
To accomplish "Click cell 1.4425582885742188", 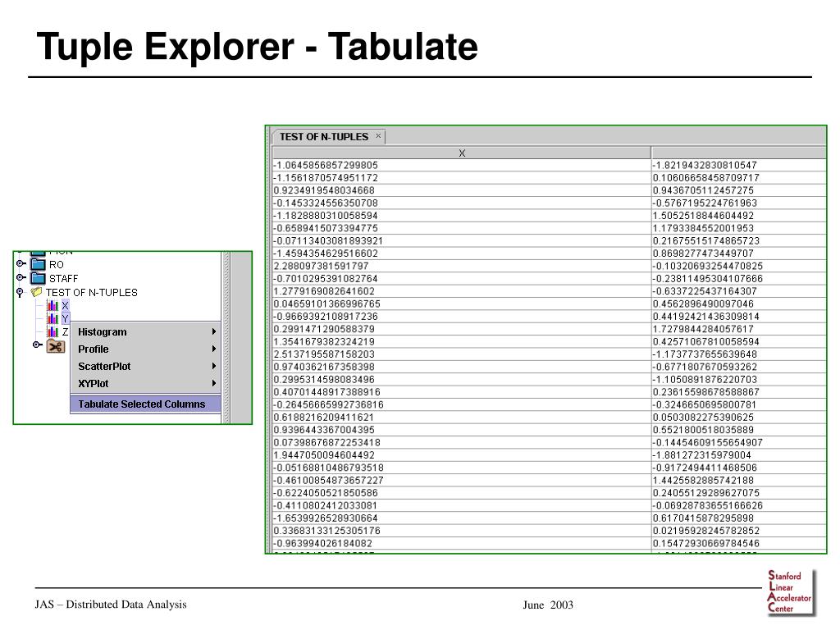I will [739, 480].
